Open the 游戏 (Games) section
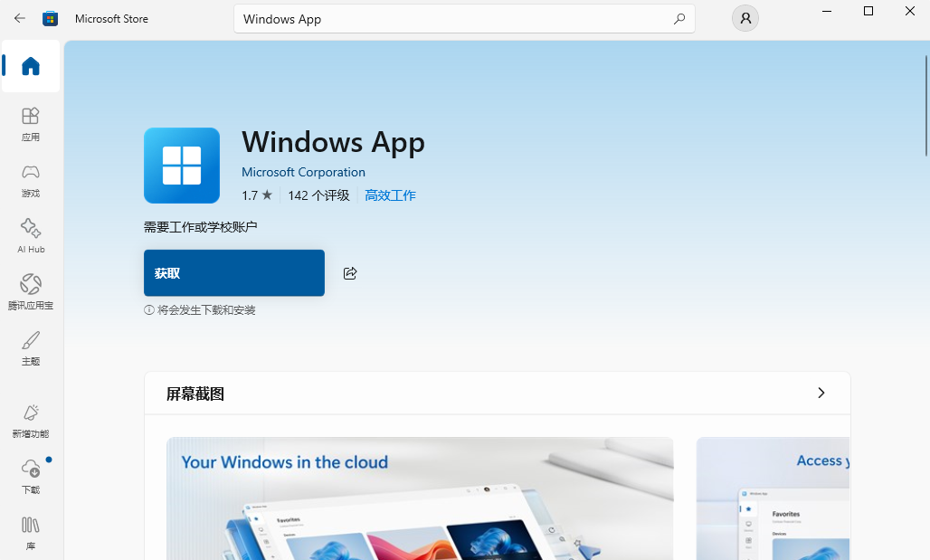 point(31,180)
